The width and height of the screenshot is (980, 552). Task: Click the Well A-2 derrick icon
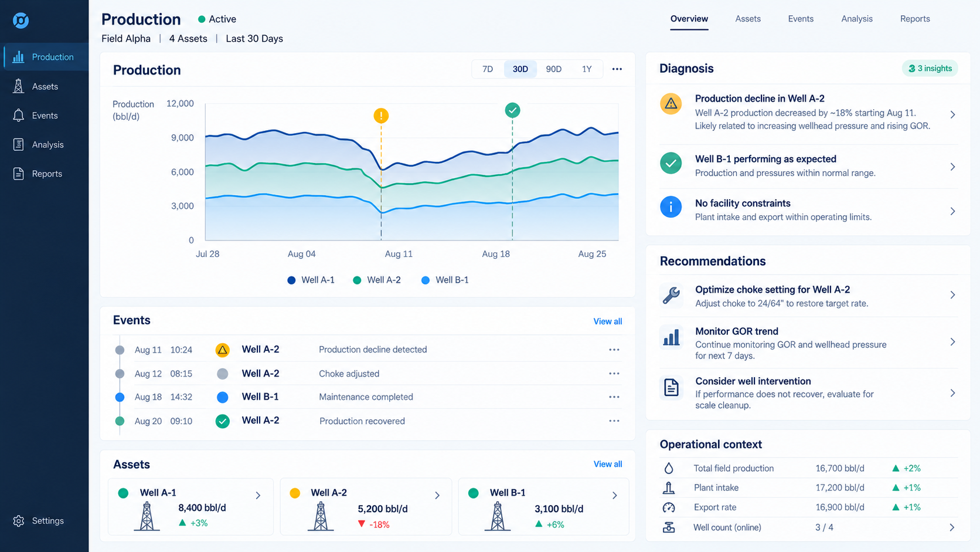tap(321, 517)
